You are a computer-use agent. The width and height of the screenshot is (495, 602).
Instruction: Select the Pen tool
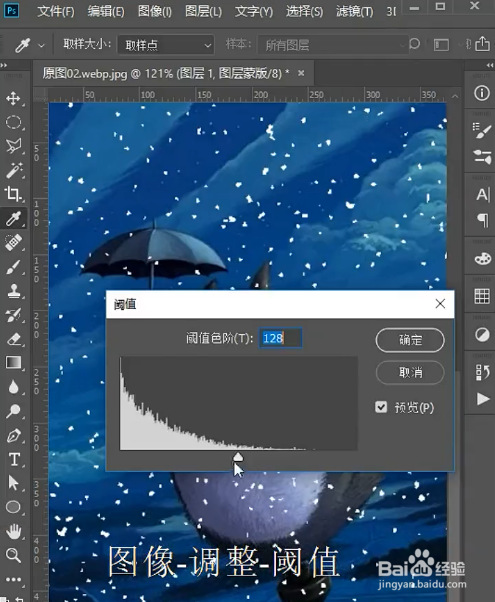pyautogui.click(x=13, y=435)
